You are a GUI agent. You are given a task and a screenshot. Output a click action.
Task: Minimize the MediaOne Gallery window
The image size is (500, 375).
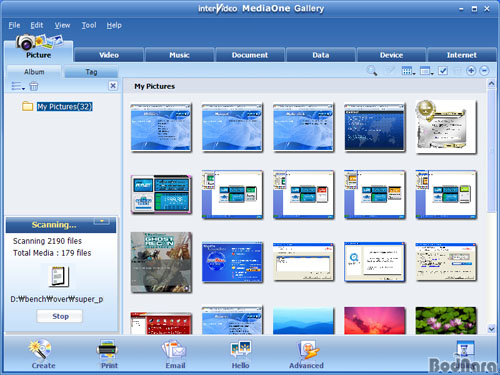[x=461, y=9]
